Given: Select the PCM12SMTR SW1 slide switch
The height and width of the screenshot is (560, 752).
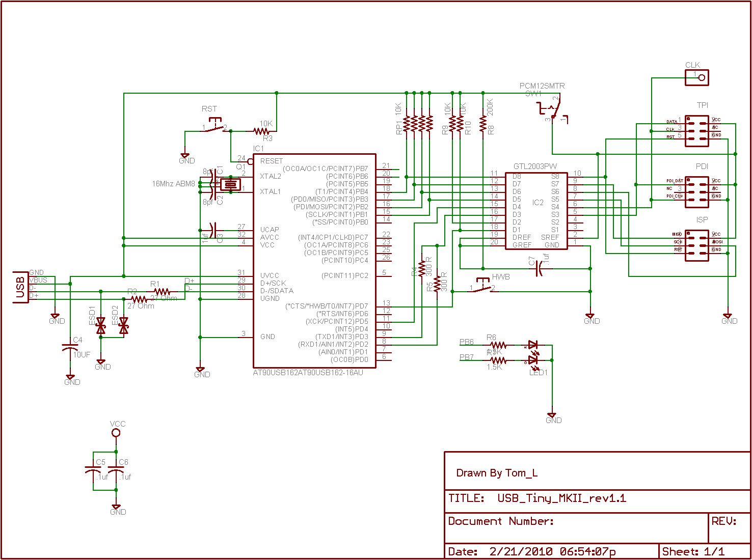Looking at the screenshot, I should click(x=552, y=109).
